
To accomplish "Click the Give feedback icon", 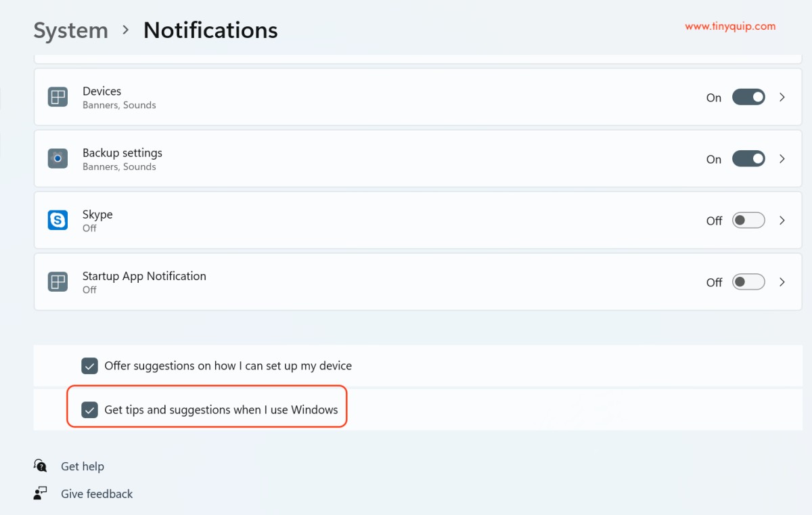I will tap(41, 493).
